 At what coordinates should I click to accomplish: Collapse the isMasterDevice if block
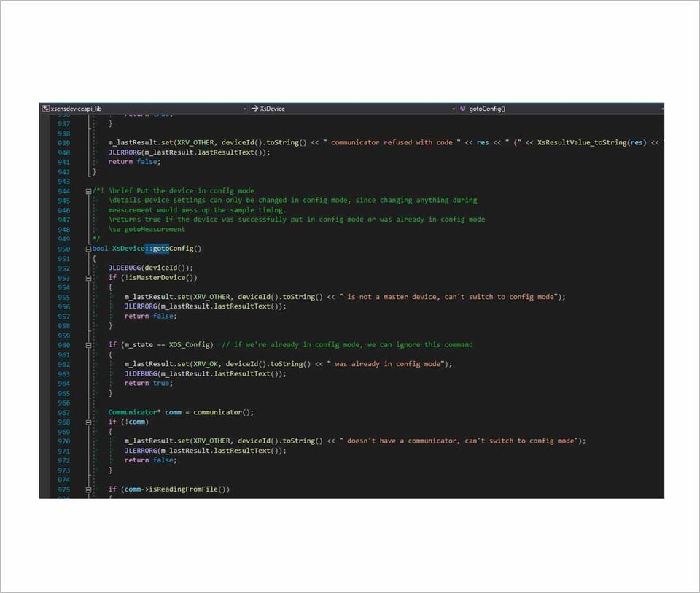[x=87, y=277]
